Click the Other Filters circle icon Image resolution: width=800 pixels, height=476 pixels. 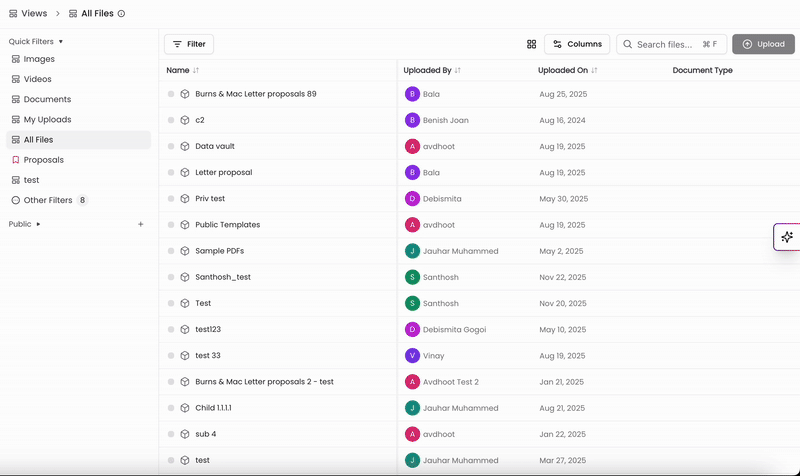click(16, 200)
